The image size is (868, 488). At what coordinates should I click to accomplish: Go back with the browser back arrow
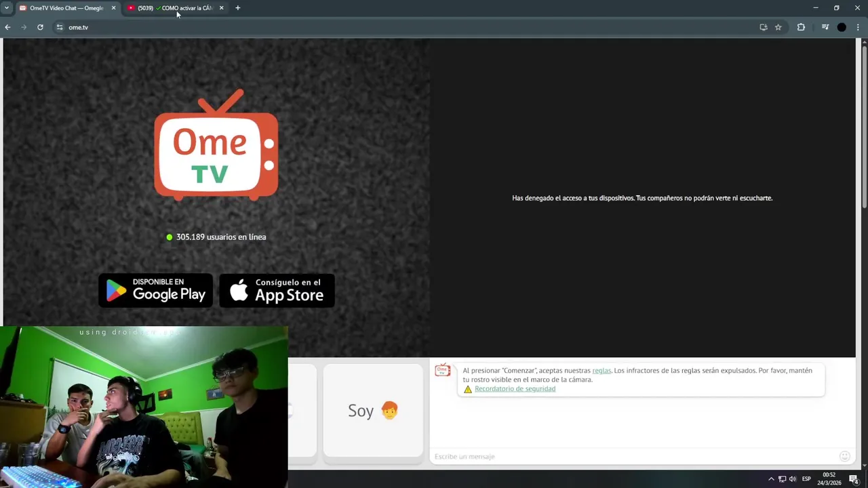(x=7, y=27)
